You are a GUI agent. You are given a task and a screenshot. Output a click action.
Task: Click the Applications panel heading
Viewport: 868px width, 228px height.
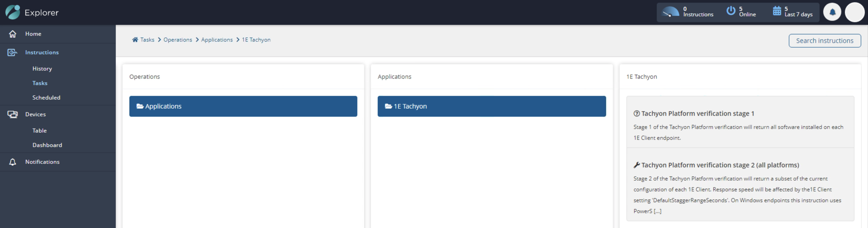[394, 76]
